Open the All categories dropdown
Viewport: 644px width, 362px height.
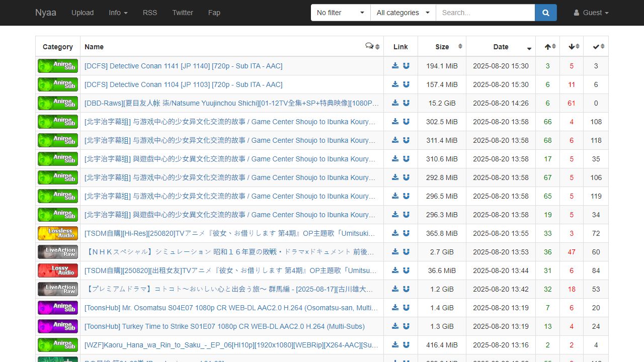coord(403,13)
